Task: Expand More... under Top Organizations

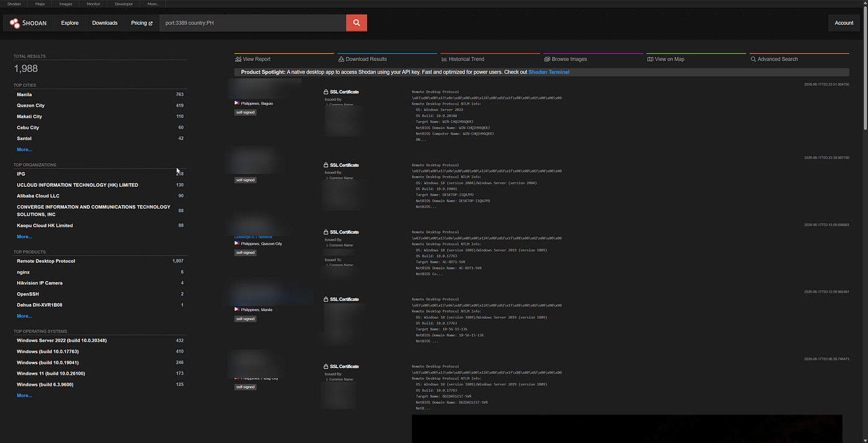Action: (24, 236)
